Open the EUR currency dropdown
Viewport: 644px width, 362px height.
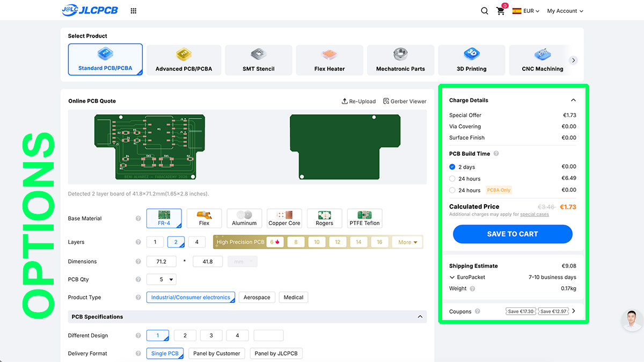click(x=531, y=11)
